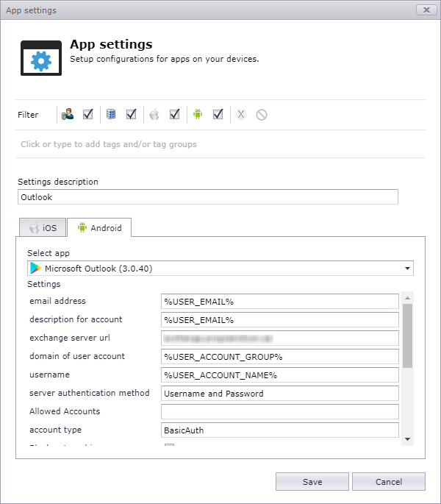Toggle the checkbox next to Apple filter
The width and height of the screenshot is (441, 504).
(175, 114)
